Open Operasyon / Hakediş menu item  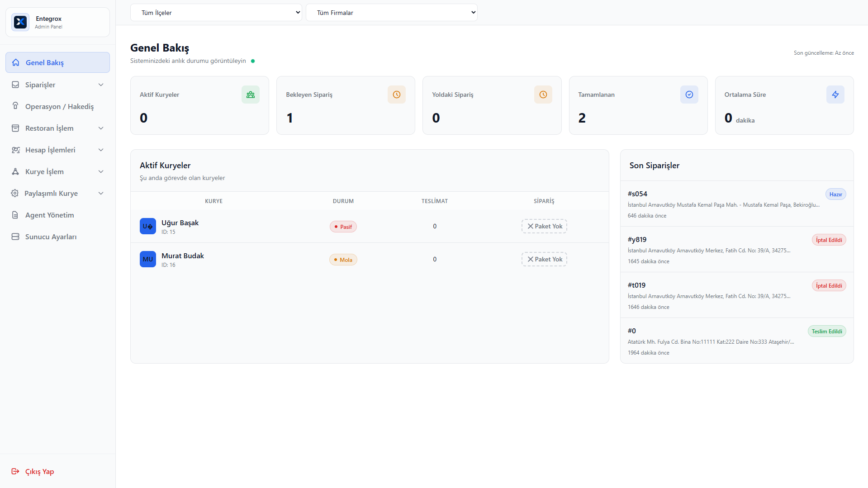click(x=57, y=106)
